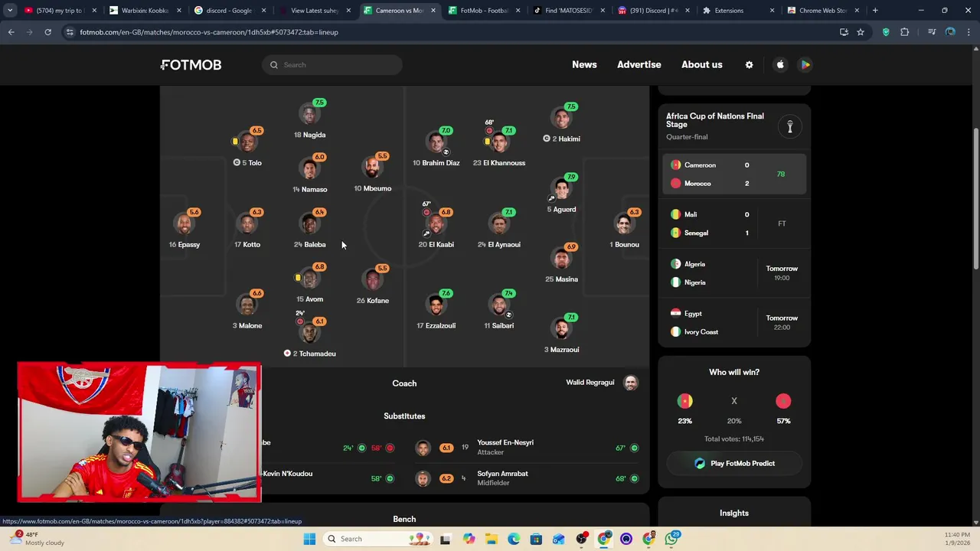The width and height of the screenshot is (980, 551).
Task: Click player 15 Avom in lineup
Action: pyautogui.click(x=310, y=284)
